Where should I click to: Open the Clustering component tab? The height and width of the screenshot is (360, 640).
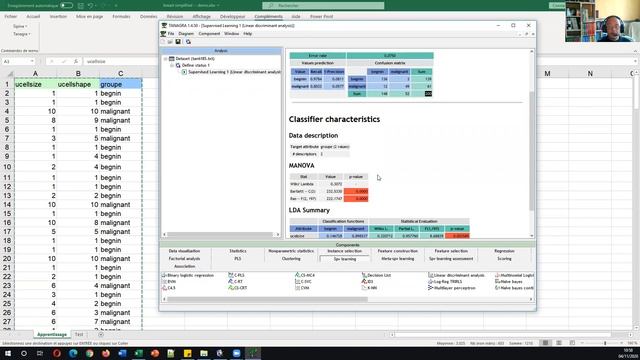coord(291,259)
